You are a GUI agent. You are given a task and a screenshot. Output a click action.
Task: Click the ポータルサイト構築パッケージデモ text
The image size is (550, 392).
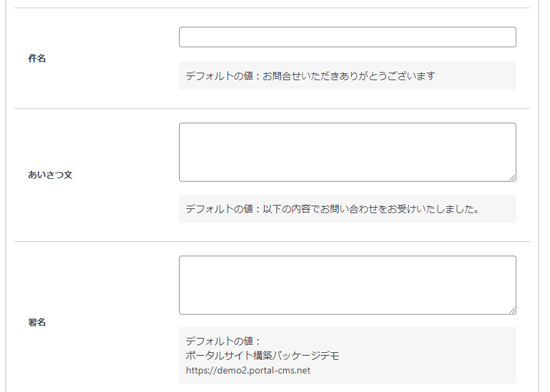(x=263, y=356)
